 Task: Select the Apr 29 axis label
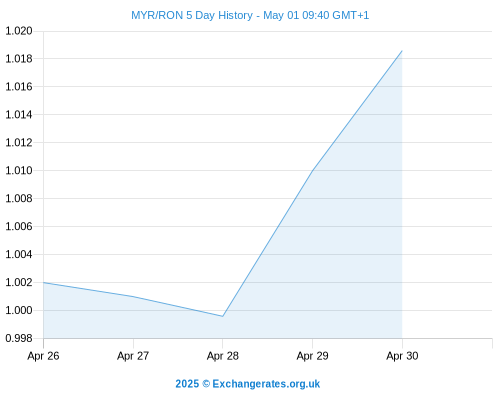(x=312, y=356)
